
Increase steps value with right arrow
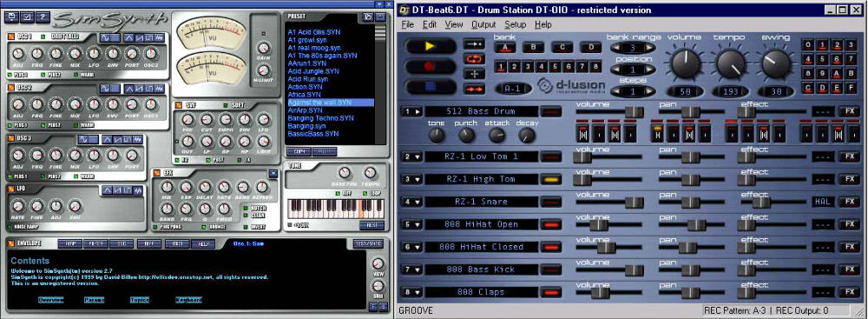point(650,91)
